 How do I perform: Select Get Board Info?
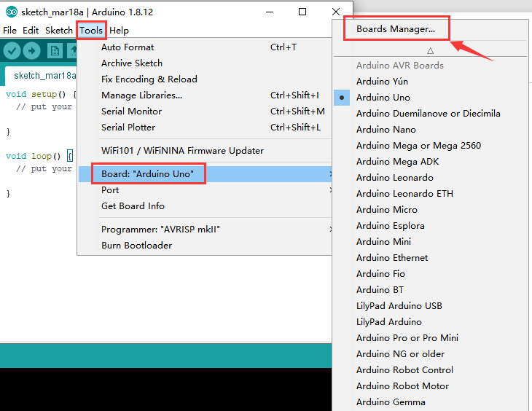click(205, 206)
